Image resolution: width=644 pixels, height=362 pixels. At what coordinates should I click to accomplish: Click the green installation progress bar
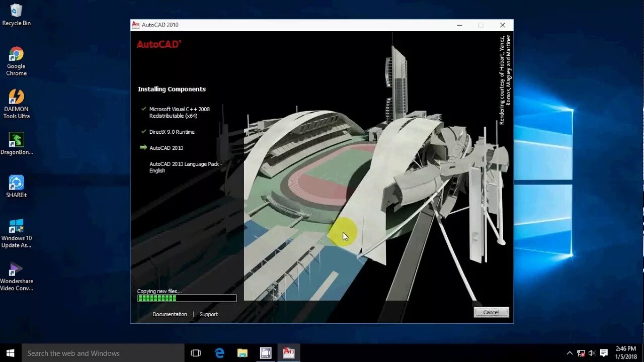click(187, 298)
